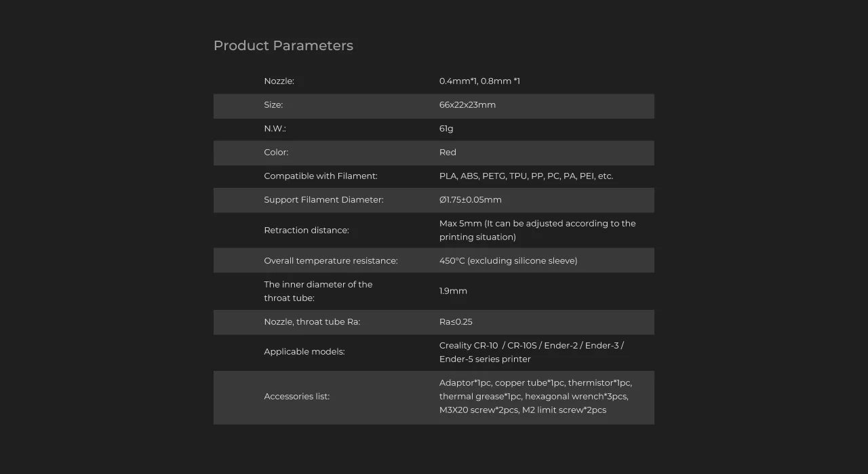The width and height of the screenshot is (868, 474).
Task: Click the Product Parameters heading
Action: (283, 45)
